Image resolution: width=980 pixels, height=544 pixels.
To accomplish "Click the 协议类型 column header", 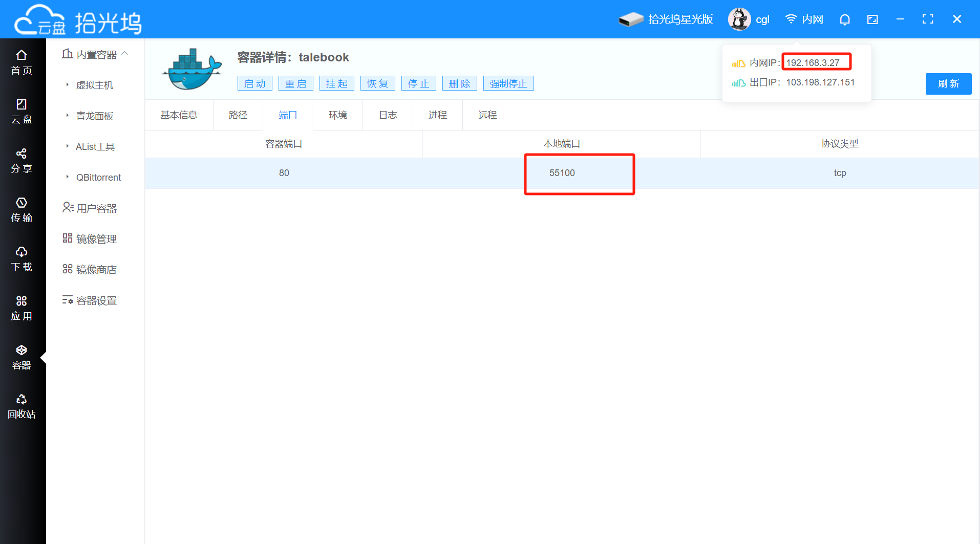I will click(x=840, y=144).
